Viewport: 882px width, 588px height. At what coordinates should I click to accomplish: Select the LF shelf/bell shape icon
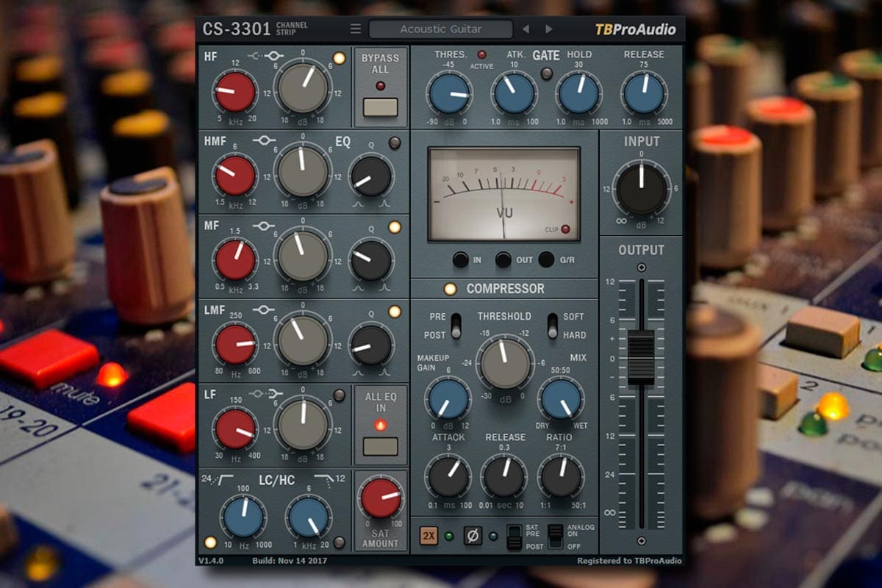pyautogui.click(x=266, y=394)
